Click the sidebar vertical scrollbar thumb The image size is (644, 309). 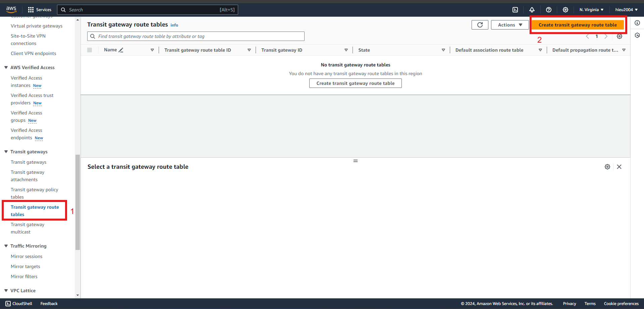click(x=78, y=202)
